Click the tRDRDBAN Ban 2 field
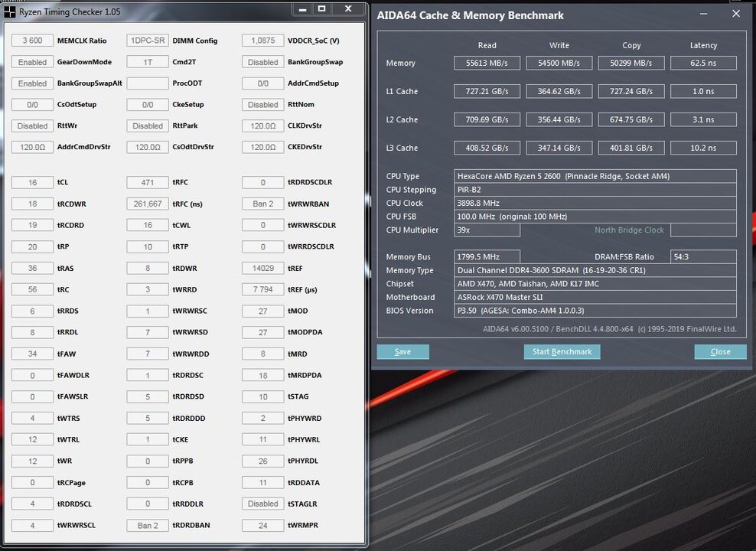 tap(148, 526)
